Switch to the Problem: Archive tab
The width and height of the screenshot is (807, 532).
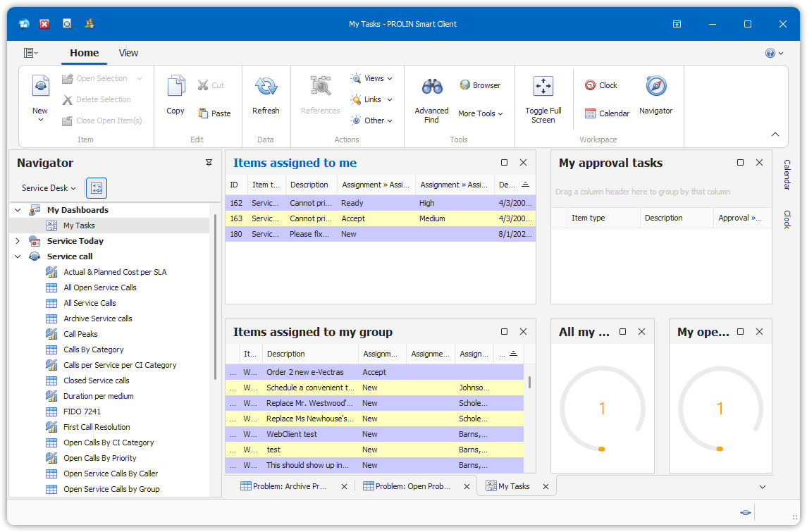pos(289,486)
